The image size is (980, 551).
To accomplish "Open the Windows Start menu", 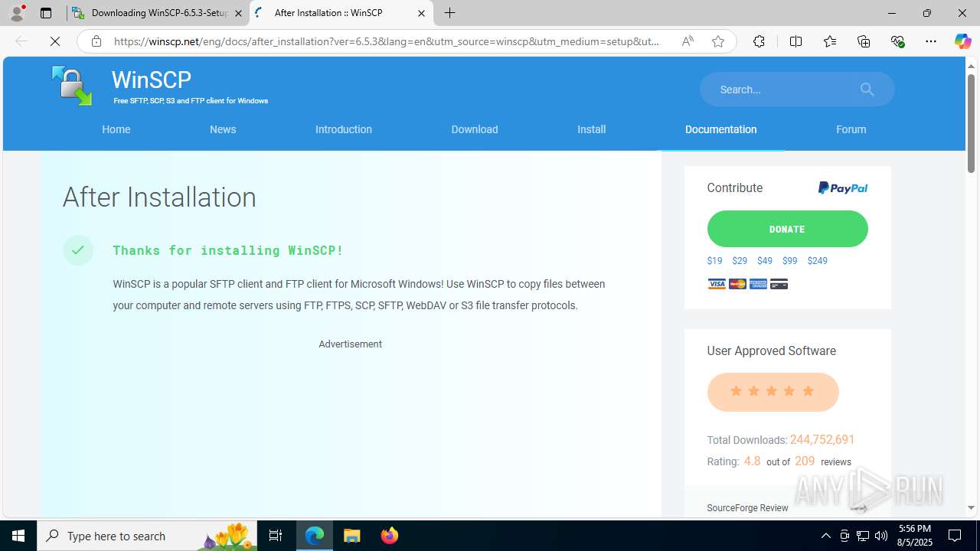I will coord(18,536).
